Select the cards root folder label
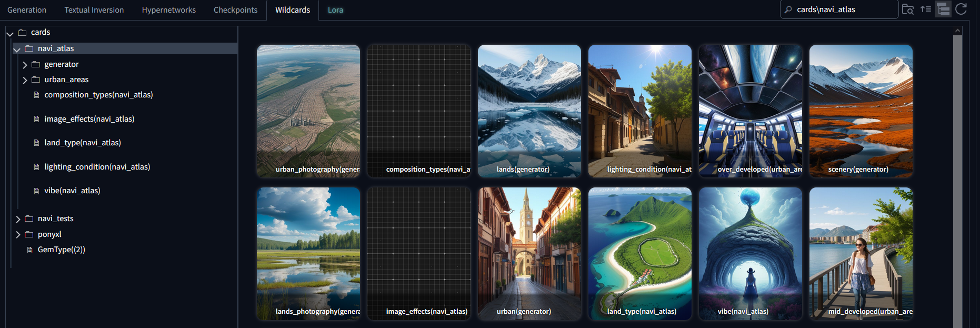980x328 pixels. point(41,32)
